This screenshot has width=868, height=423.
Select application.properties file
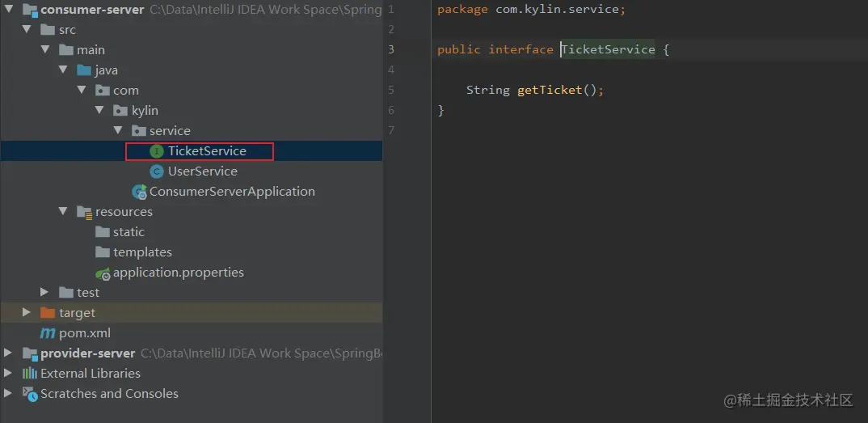pyautogui.click(x=179, y=273)
